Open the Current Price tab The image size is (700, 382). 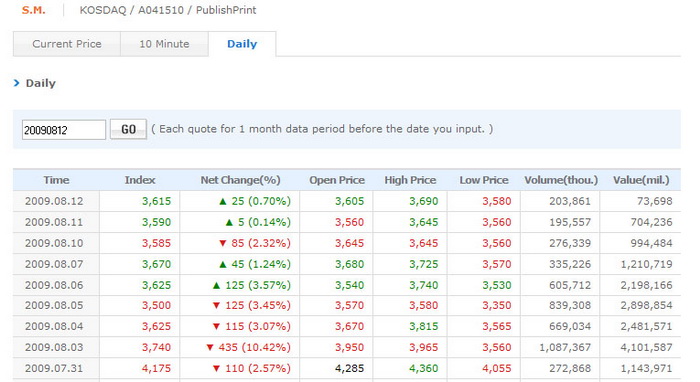67,44
